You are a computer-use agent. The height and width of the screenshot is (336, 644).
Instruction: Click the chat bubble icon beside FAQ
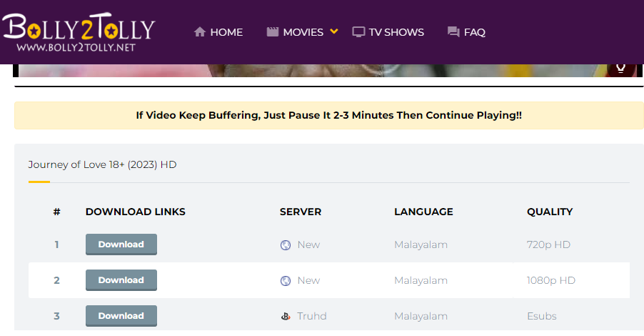pos(453,32)
